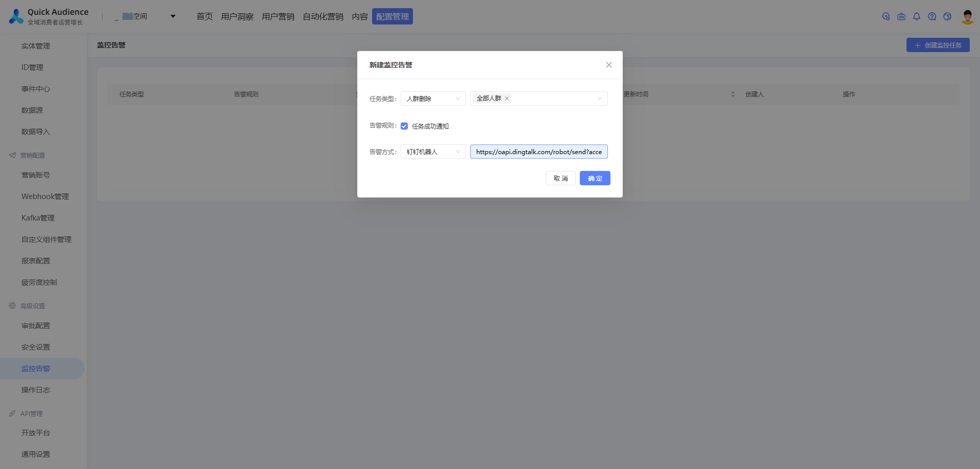Open 开放平台 in the sidebar
The width and height of the screenshot is (980, 469).
36,433
